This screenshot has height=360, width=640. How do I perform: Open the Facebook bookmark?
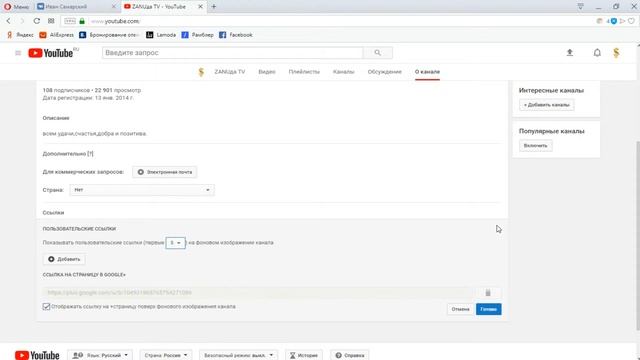point(236,35)
